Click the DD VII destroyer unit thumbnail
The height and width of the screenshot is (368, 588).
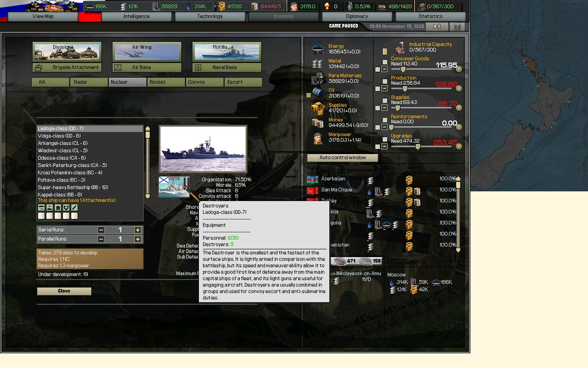coord(174,187)
